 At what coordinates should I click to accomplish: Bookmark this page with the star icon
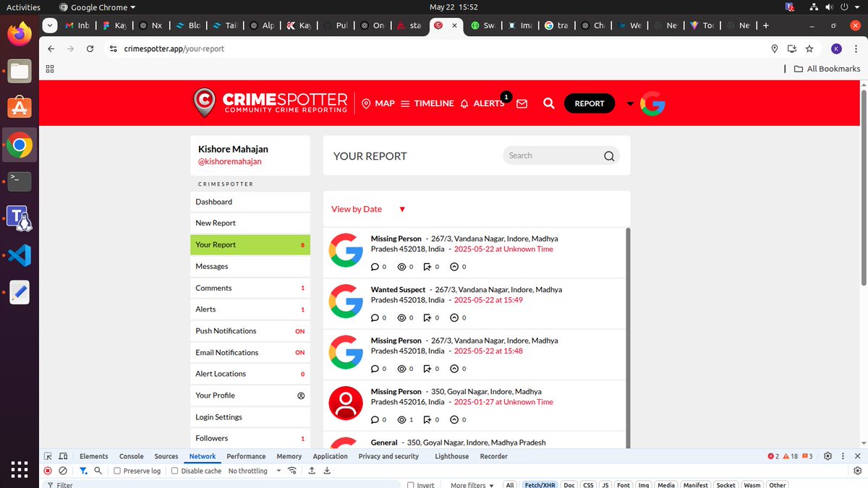(x=809, y=48)
